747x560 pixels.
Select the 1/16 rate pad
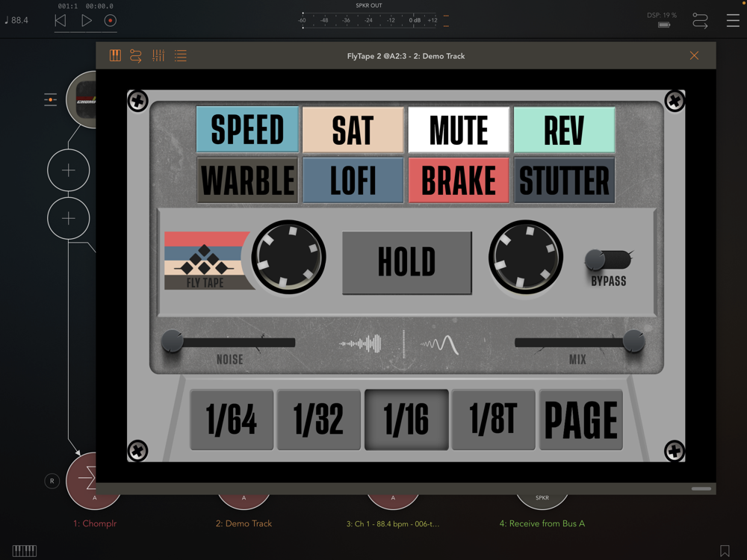click(x=406, y=420)
